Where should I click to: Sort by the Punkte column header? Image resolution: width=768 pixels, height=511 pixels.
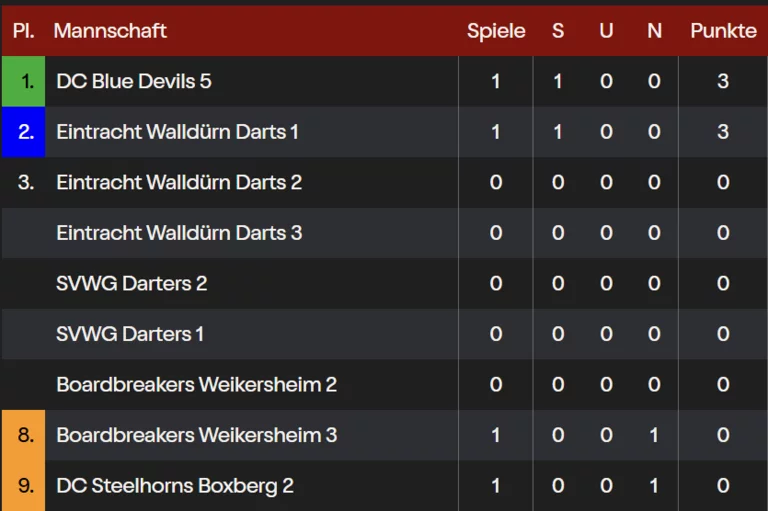pos(723,31)
